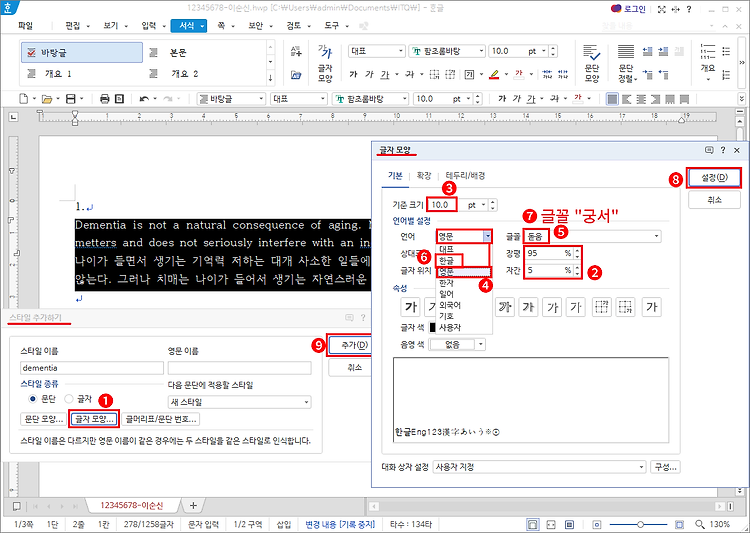
Task: Click 설정(D) in 글자 모양 dialog
Action: pos(715,178)
